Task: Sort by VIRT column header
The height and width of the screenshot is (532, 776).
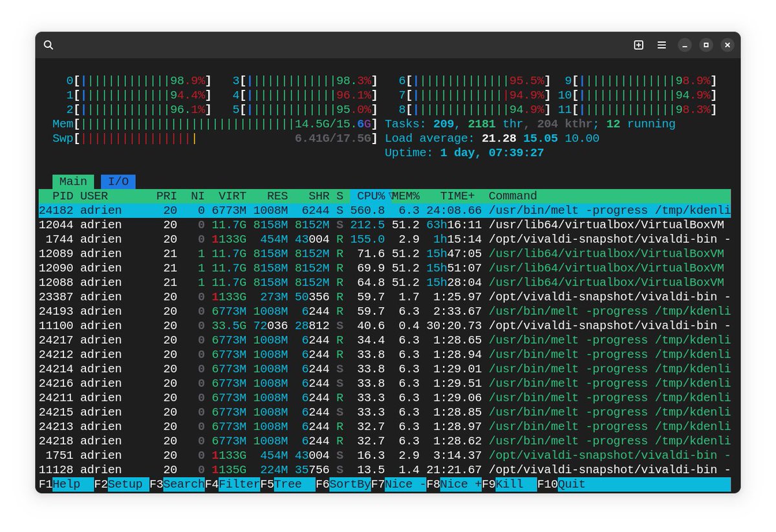Action: [232, 196]
